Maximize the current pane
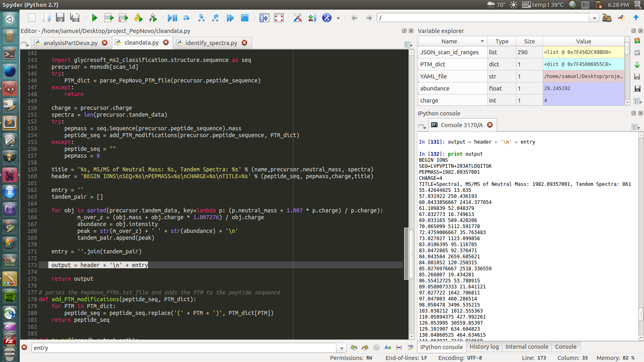Screen dimensions: 644x362 [264, 18]
